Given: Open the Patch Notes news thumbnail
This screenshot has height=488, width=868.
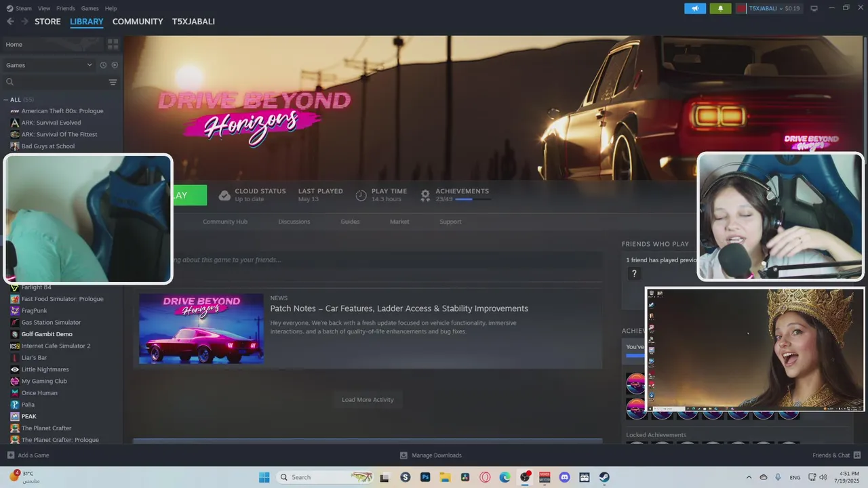Looking at the screenshot, I should tap(201, 329).
